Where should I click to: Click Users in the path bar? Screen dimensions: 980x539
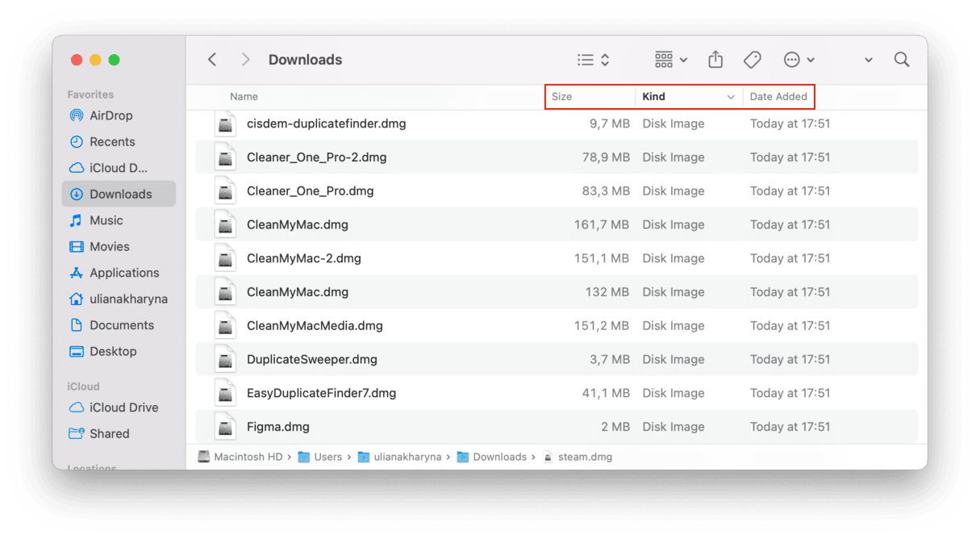320,457
